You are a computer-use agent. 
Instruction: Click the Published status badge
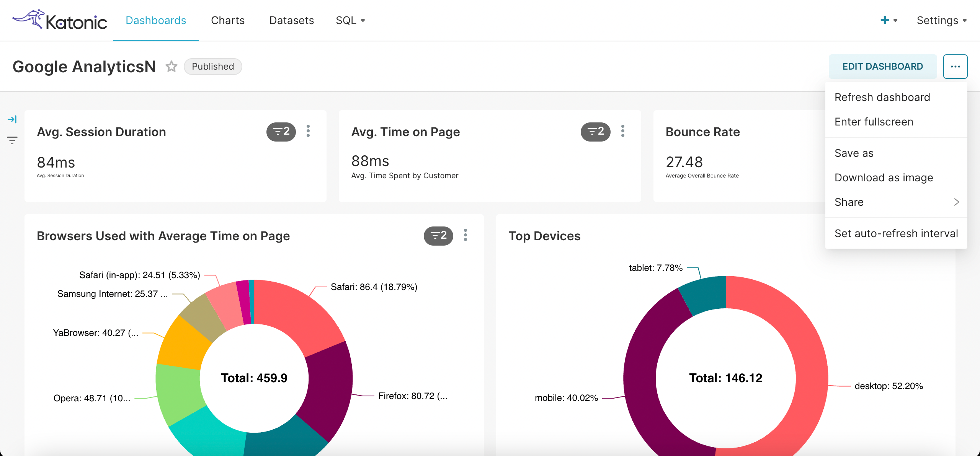click(213, 67)
